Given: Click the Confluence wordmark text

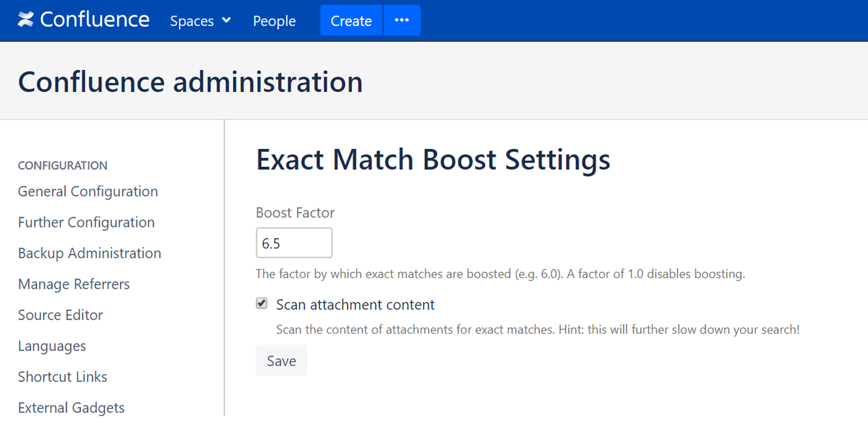Looking at the screenshot, I should click(x=94, y=19).
